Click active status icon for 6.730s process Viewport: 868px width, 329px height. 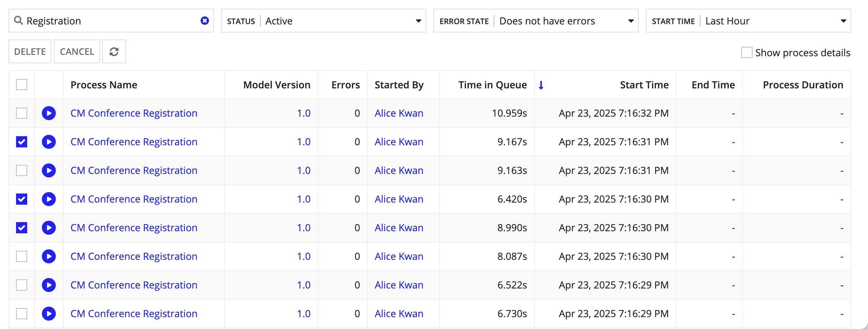[49, 314]
